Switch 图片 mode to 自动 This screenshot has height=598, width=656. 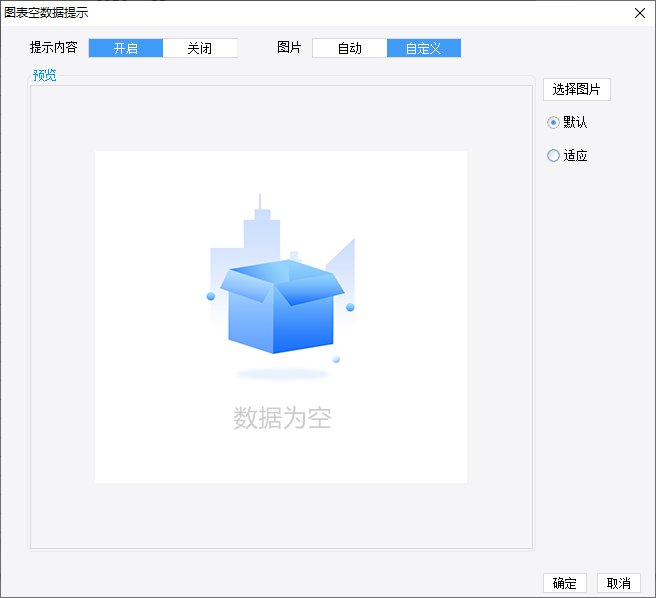click(350, 48)
